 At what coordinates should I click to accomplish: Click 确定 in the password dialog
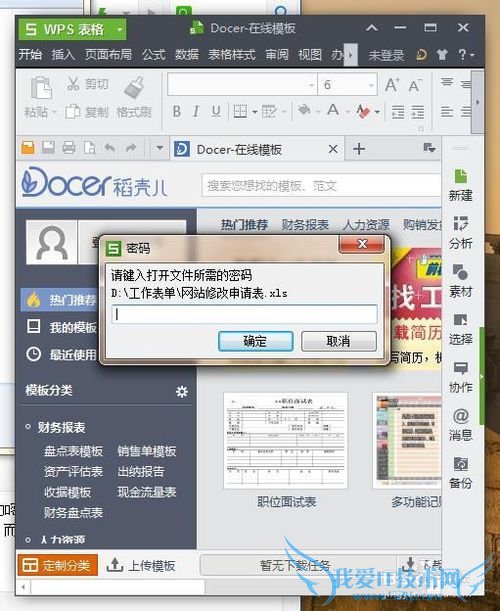tap(256, 341)
